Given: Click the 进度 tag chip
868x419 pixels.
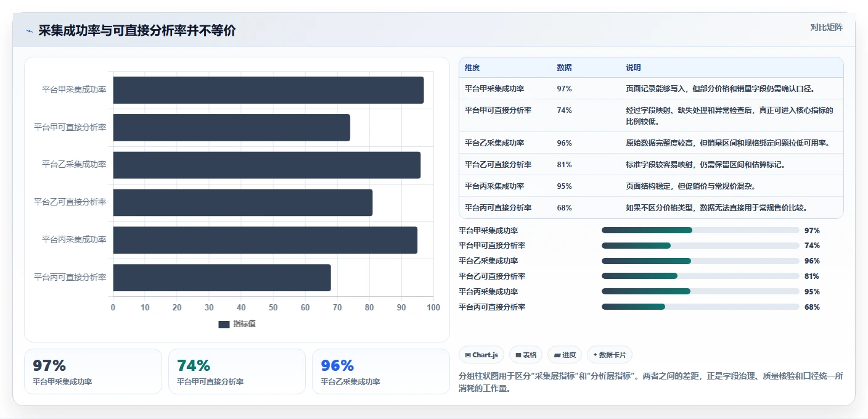Looking at the screenshot, I should pyautogui.click(x=565, y=355).
